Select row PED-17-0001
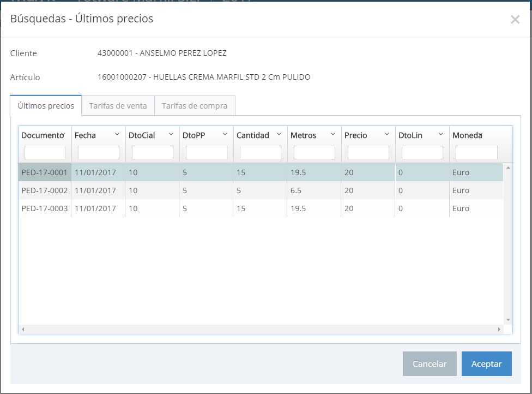The height and width of the screenshot is (394, 532). [x=261, y=172]
